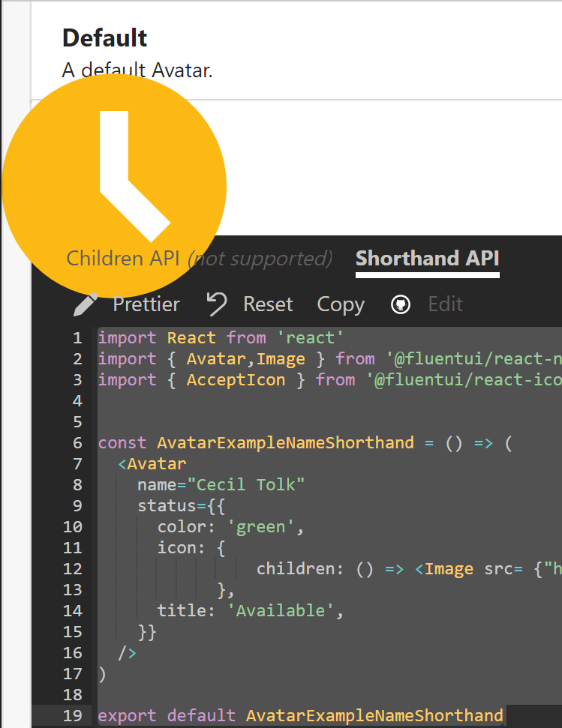
Task: Click the 'icon: {' line
Action: [191, 548]
